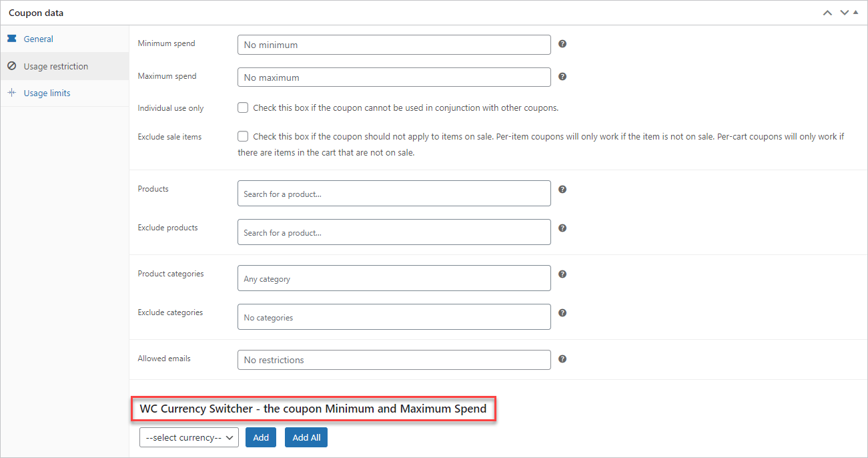Select the Usage restriction tab

click(x=55, y=66)
